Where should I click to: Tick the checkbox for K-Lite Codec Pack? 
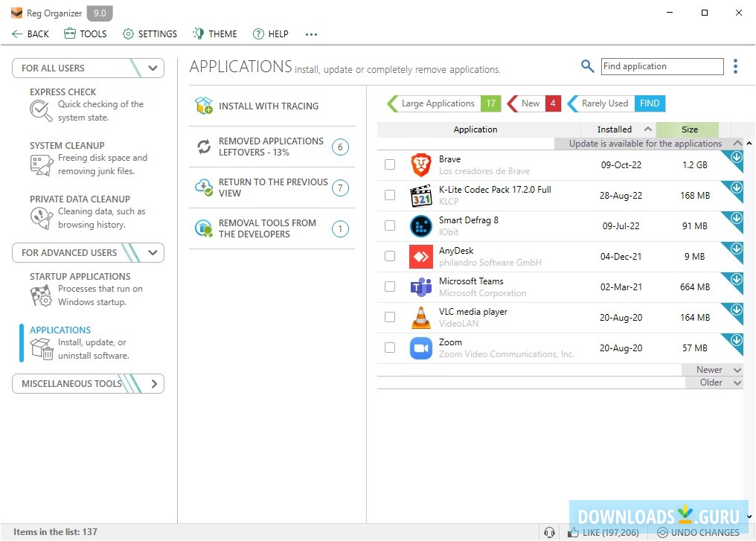point(390,195)
